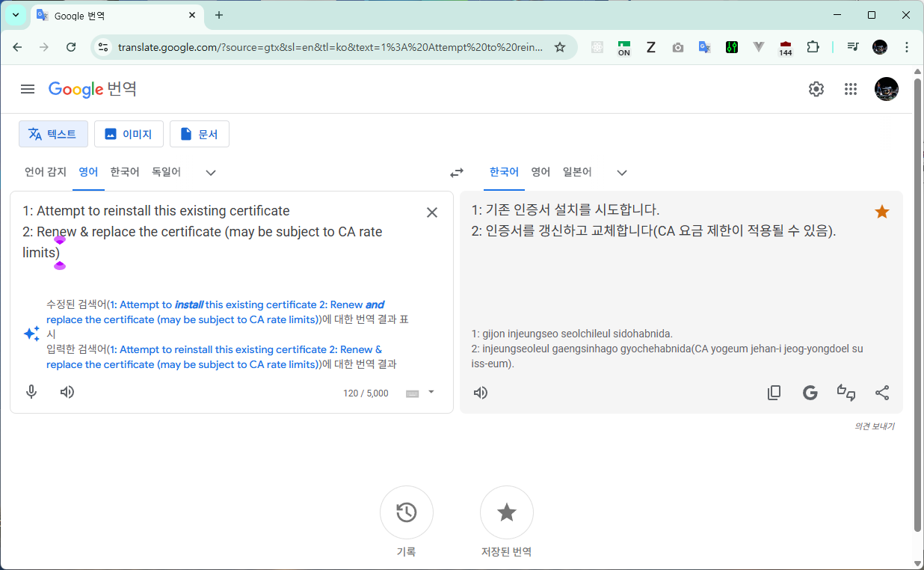Image resolution: width=924 pixels, height=570 pixels.
Task: Start voice input with microphone
Action: 31,392
